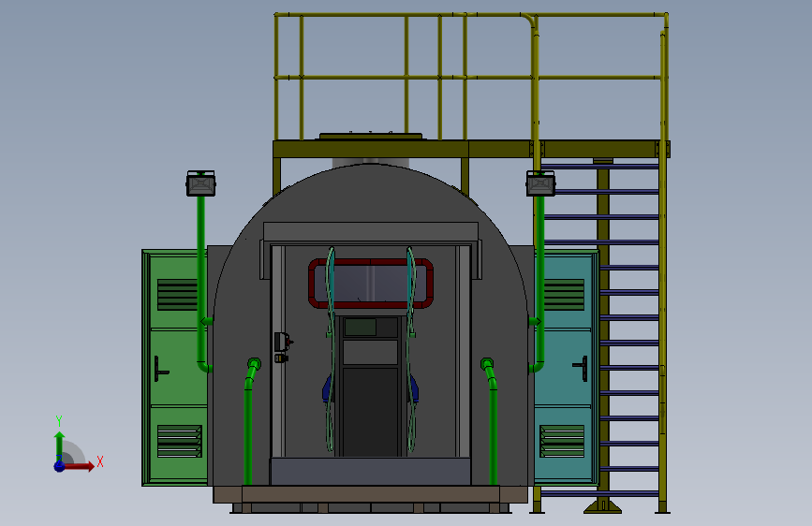
Task: Select the left floodlight above the green pipe
Action: [201, 183]
